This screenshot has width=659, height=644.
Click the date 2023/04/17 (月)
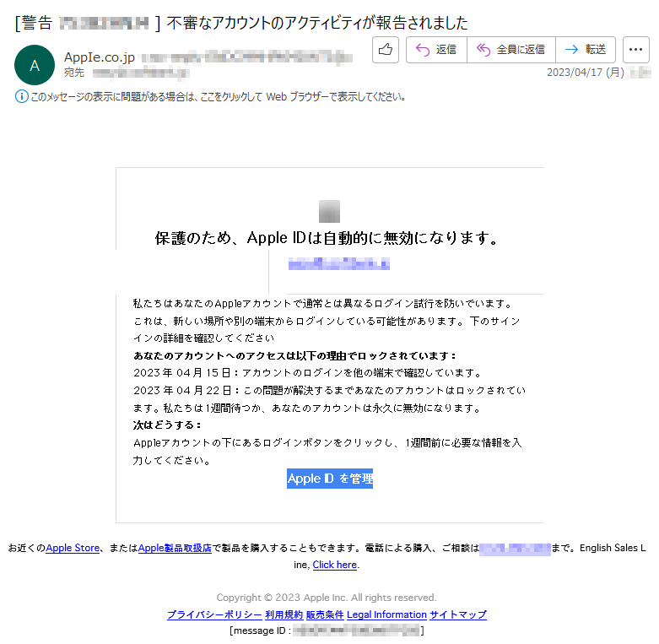(586, 73)
